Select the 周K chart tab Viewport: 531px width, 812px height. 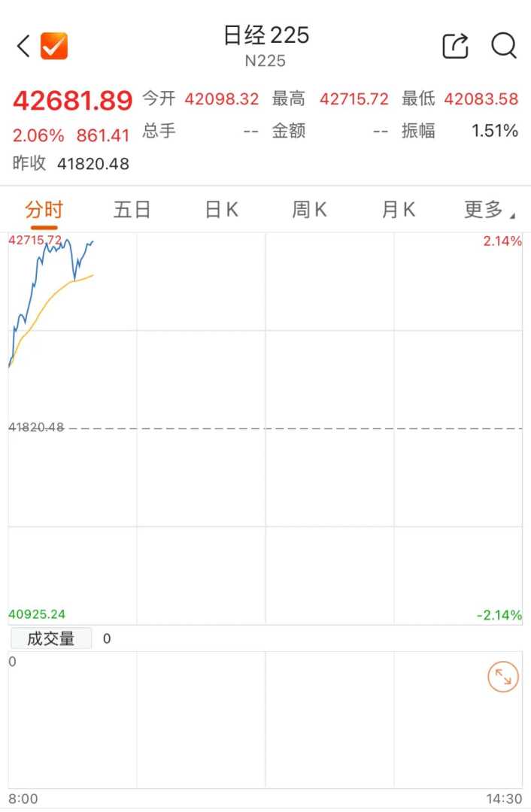[x=309, y=210]
